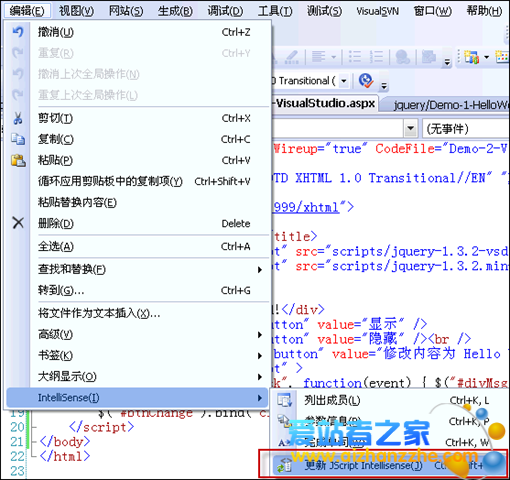
Task: Choose Delete menu entry
Action: click(x=137, y=223)
